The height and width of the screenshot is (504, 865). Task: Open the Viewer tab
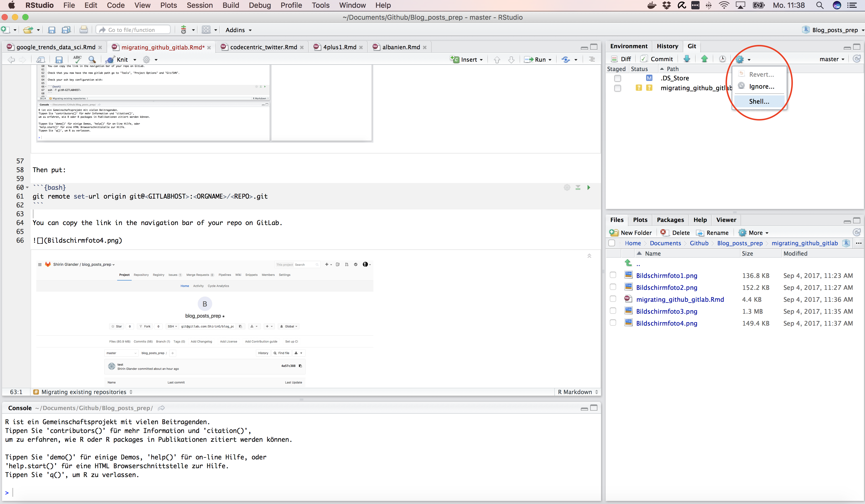click(726, 220)
